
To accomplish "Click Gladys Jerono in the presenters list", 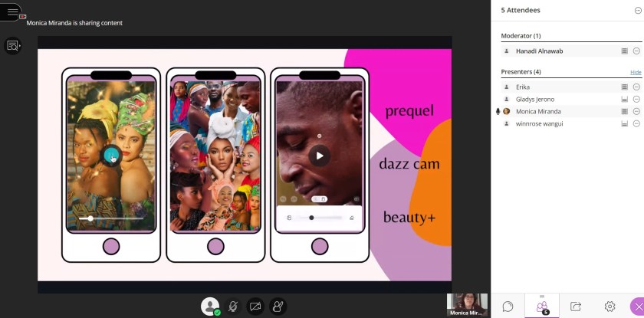I will point(534,100).
